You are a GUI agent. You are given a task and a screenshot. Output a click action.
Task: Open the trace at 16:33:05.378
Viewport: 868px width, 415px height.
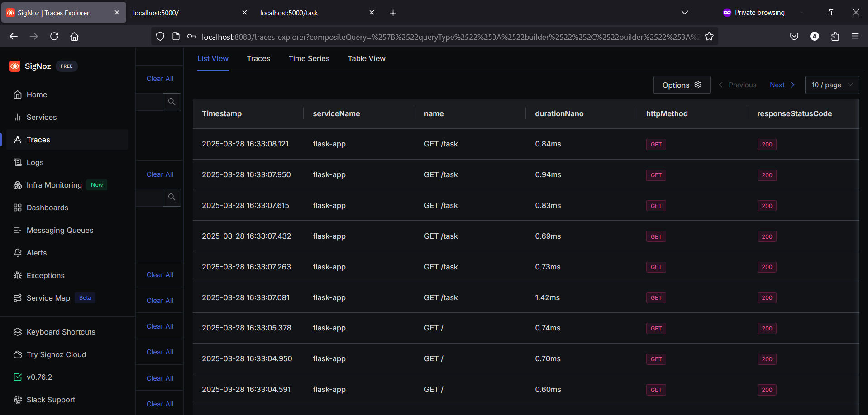[526, 328]
